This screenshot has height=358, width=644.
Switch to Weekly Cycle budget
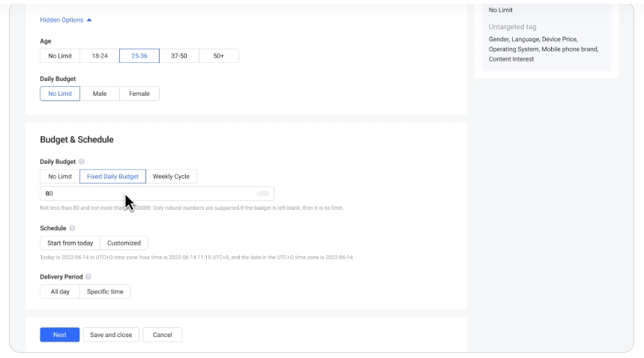(x=171, y=177)
